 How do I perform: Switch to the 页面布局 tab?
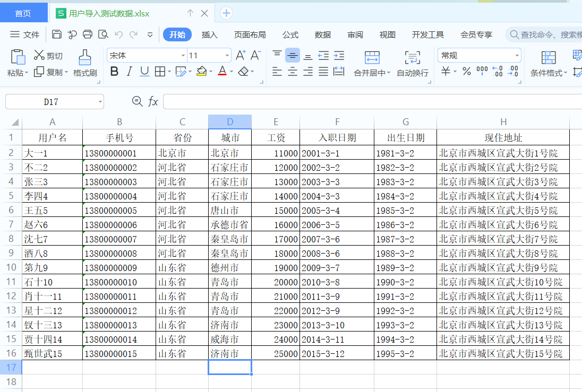[x=250, y=34]
